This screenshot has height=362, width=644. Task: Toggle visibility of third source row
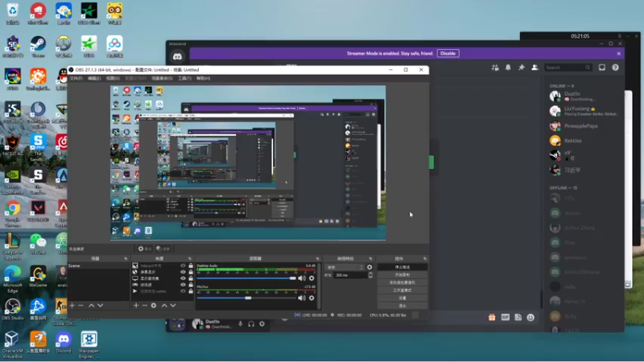[184, 278]
